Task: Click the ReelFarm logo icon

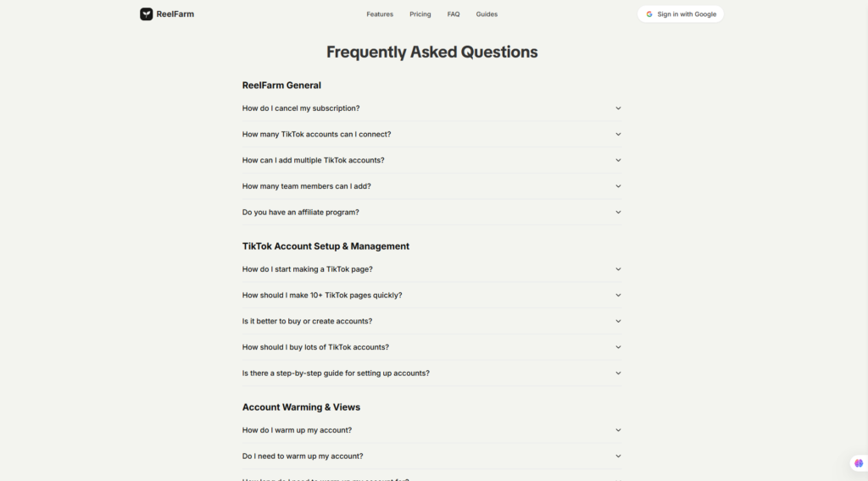Action: [146, 14]
